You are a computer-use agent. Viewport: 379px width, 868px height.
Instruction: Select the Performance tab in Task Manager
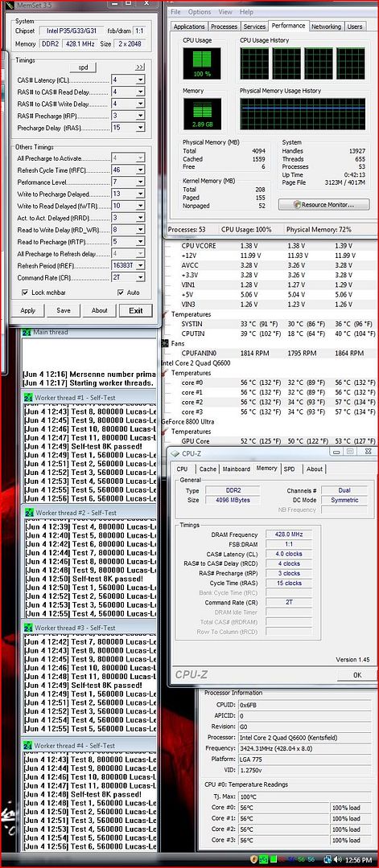(x=288, y=26)
